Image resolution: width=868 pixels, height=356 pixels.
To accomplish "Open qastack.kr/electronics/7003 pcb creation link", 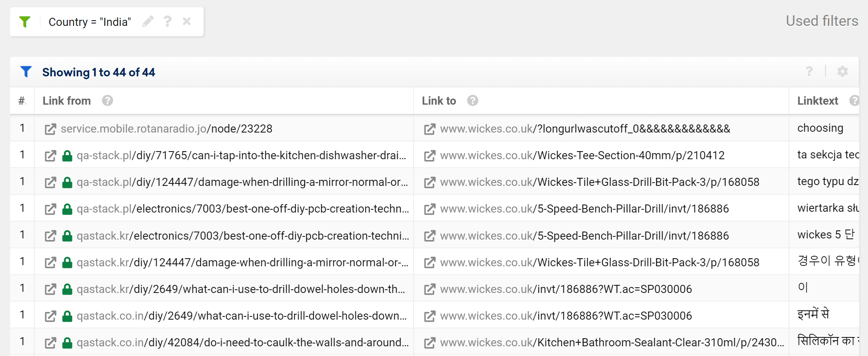I will click(243, 236).
